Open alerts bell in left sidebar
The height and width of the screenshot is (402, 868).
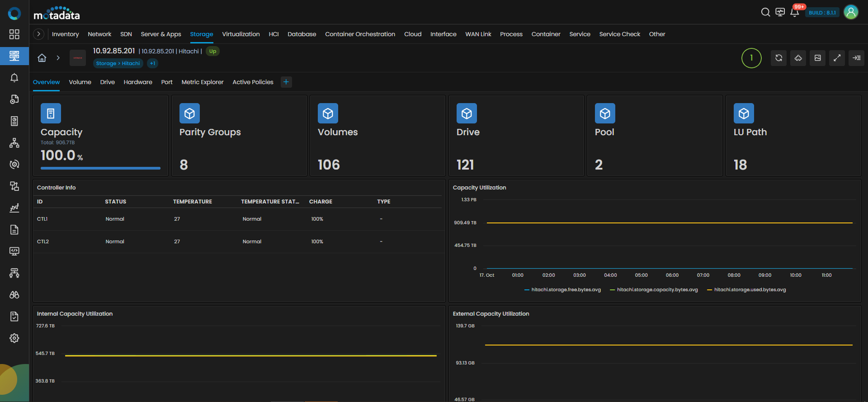(14, 78)
